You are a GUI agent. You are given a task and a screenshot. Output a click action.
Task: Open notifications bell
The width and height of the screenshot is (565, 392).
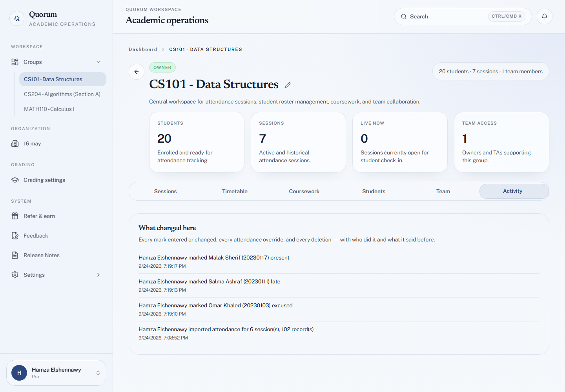[545, 16]
